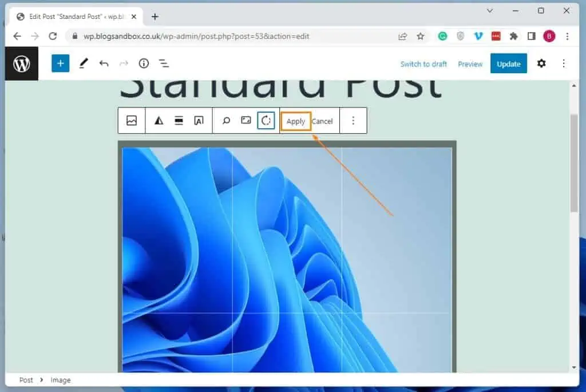Image resolution: width=586 pixels, height=392 pixels.
Task: Open the Chrome profile avatar B
Action: click(x=549, y=36)
